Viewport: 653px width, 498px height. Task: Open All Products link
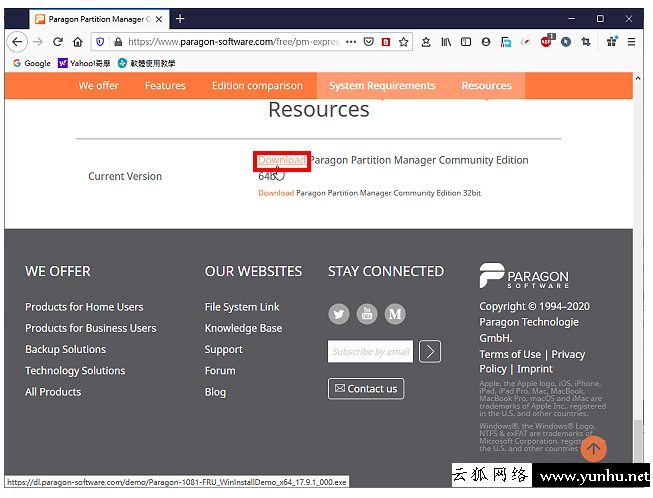pos(53,392)
